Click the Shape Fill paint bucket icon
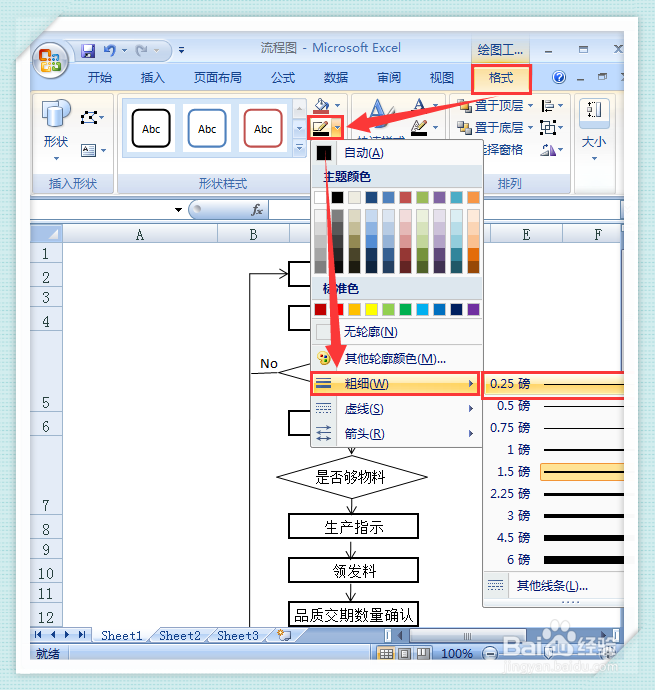This screenshot has width=655, height=690. 321,106
